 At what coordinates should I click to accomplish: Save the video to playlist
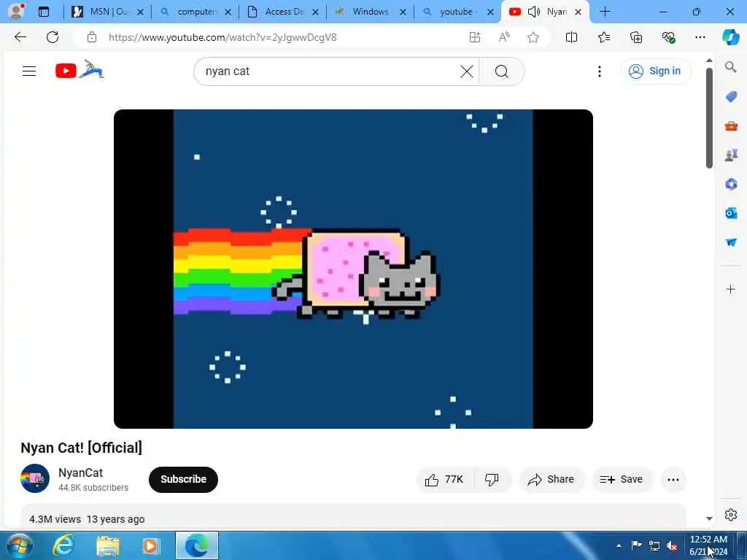pos(622,480)
